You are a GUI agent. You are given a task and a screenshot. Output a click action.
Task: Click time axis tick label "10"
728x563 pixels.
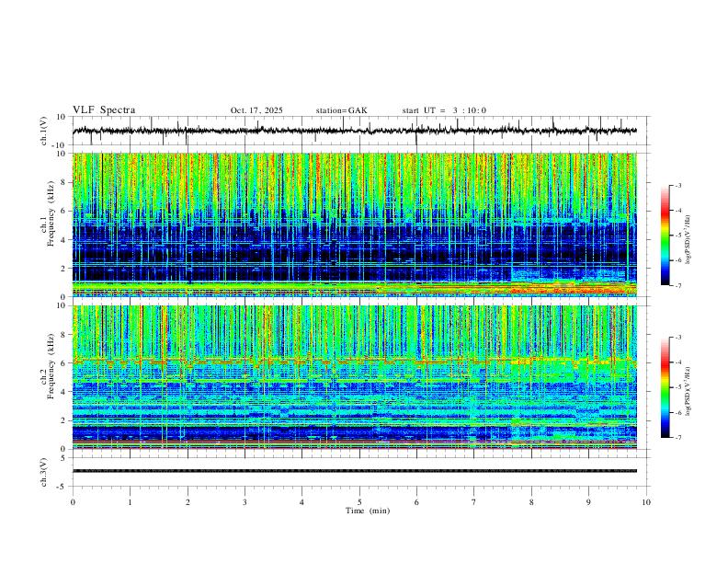646,502
